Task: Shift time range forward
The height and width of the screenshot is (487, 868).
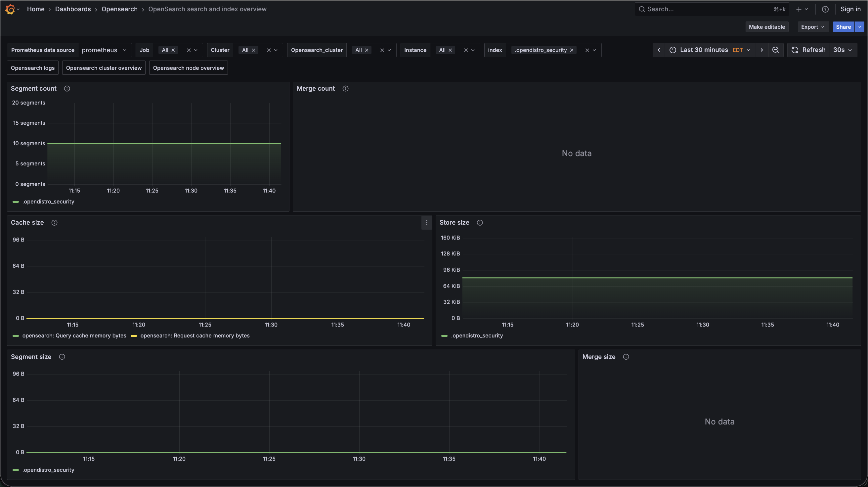Action: 762,50
